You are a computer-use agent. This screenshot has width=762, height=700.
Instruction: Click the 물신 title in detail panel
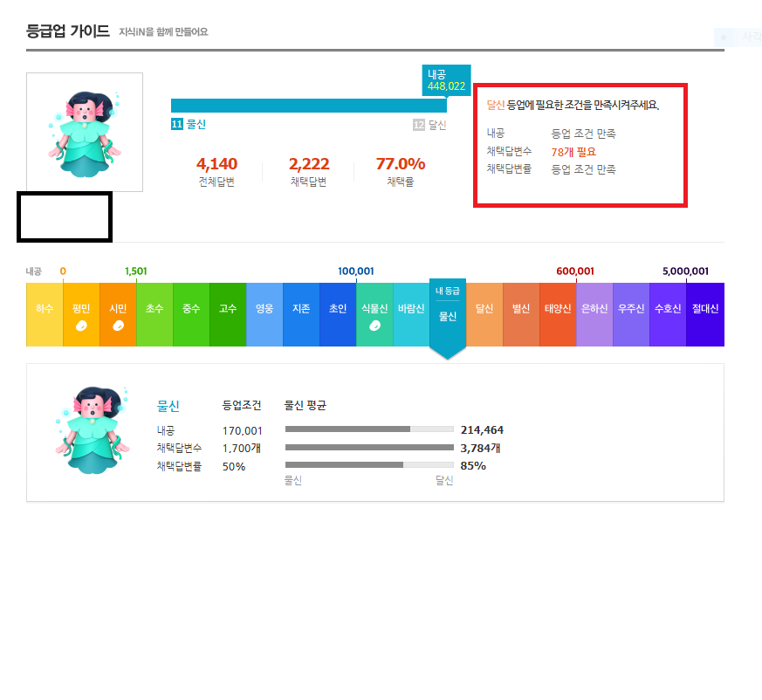point(168,406)
